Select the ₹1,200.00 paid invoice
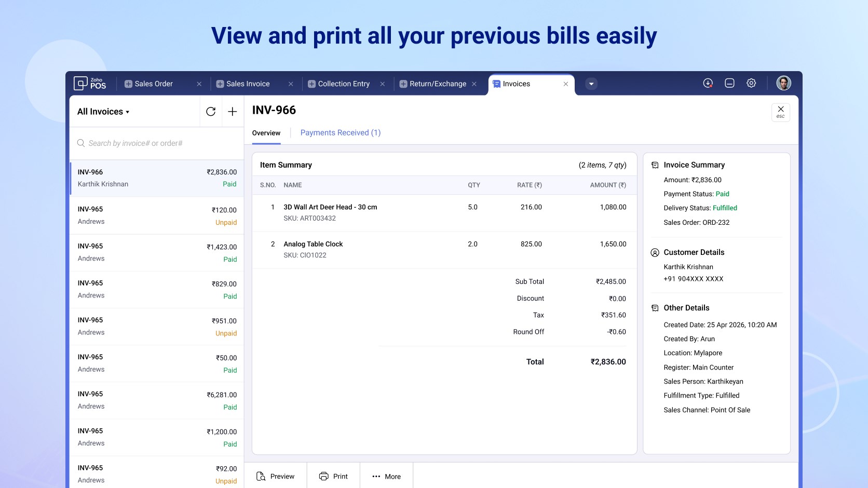Screen dimensions: 868x488 157,437
